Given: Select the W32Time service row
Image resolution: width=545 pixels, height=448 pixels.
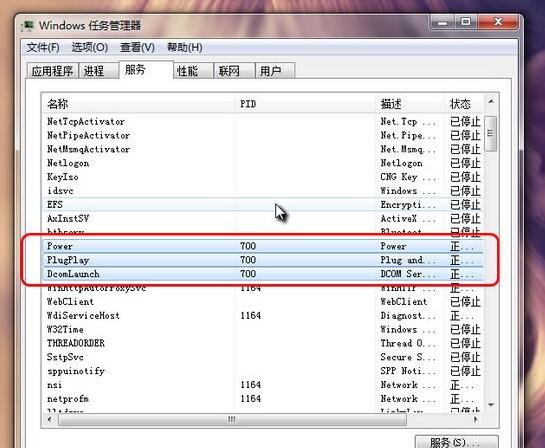Looking at the screenshot, I should 263,329.
